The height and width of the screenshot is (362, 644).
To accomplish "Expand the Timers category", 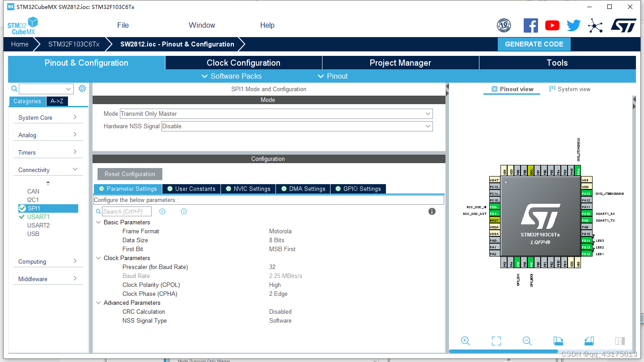I will pyautogui.click(x=48, y=152).
